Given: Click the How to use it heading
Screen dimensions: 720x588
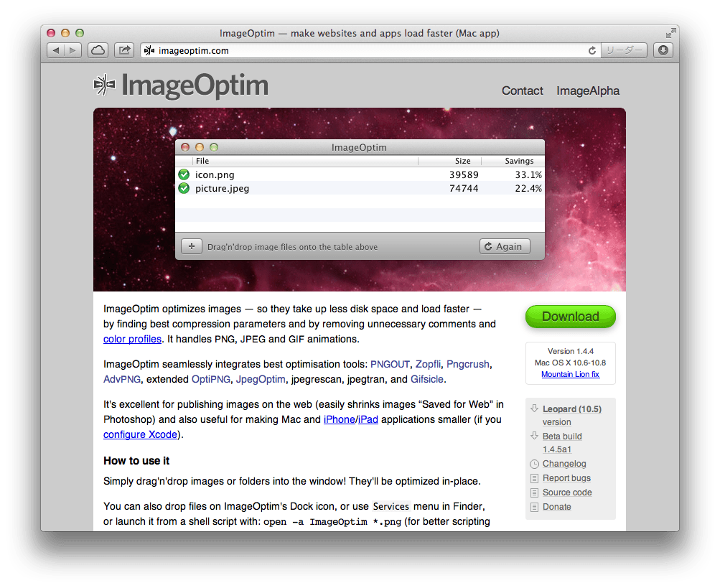Looking at the screenshot, I should pyautogui.click(x=136, y=461).
